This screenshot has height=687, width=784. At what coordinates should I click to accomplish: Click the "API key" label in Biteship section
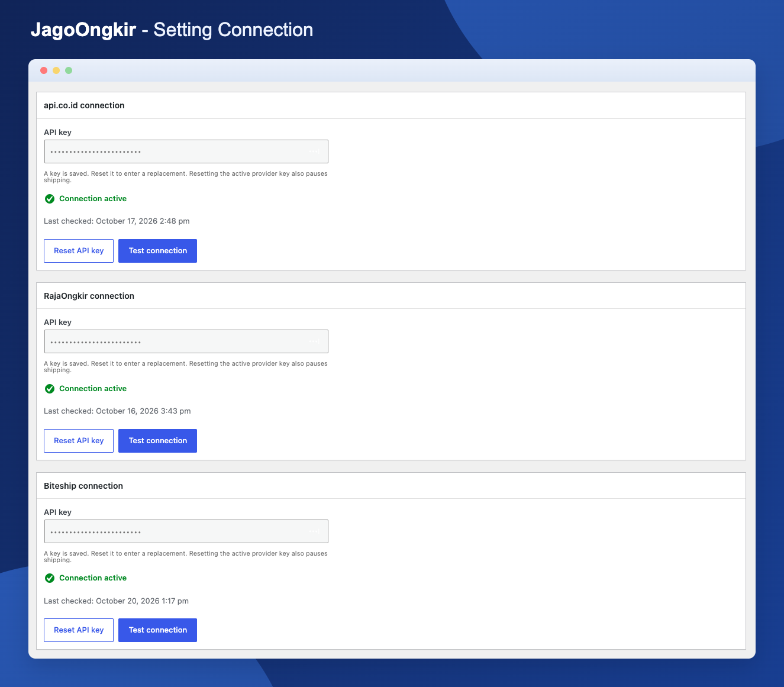pyautogui.click(x=57, y=512)
